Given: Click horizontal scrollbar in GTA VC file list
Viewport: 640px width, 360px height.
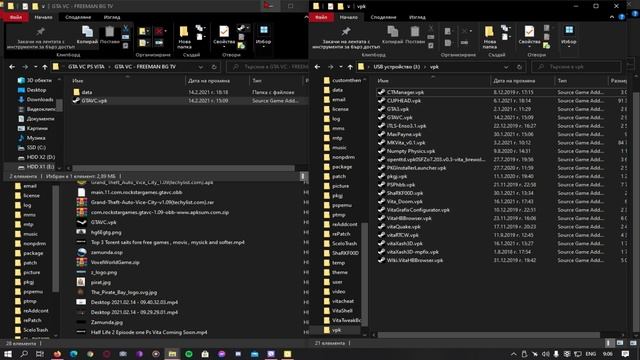Looking at the screenshot, I should point(183,168).
